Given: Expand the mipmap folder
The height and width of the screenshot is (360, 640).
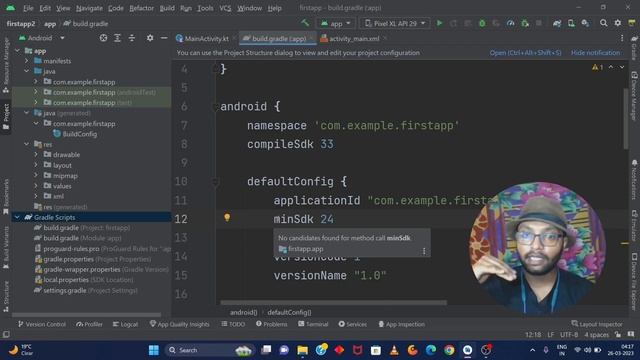Looking at the screenshot, I should tap(36, 176).
